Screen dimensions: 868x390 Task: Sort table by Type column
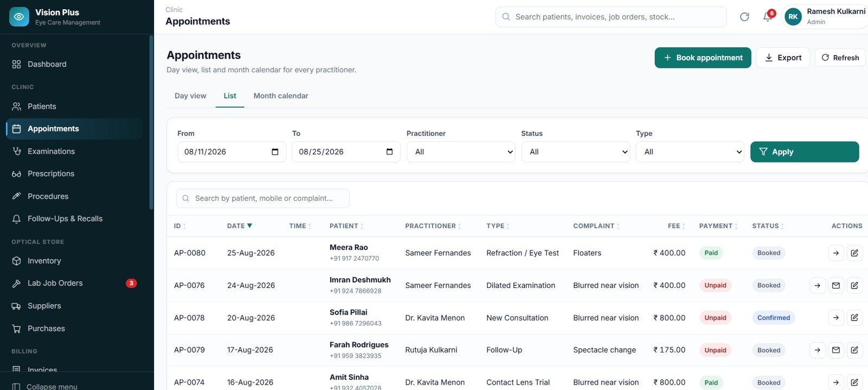tap(498, 226)
